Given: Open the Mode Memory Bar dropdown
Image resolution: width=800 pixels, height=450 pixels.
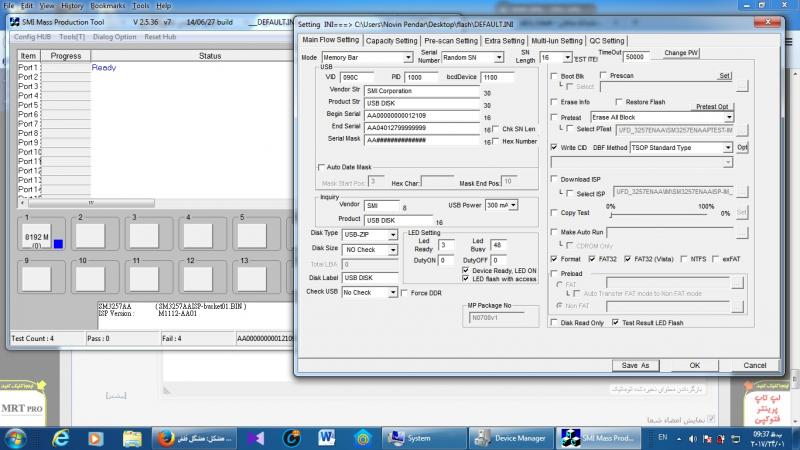Looking at the screenshot, I should tap(408, 58).
